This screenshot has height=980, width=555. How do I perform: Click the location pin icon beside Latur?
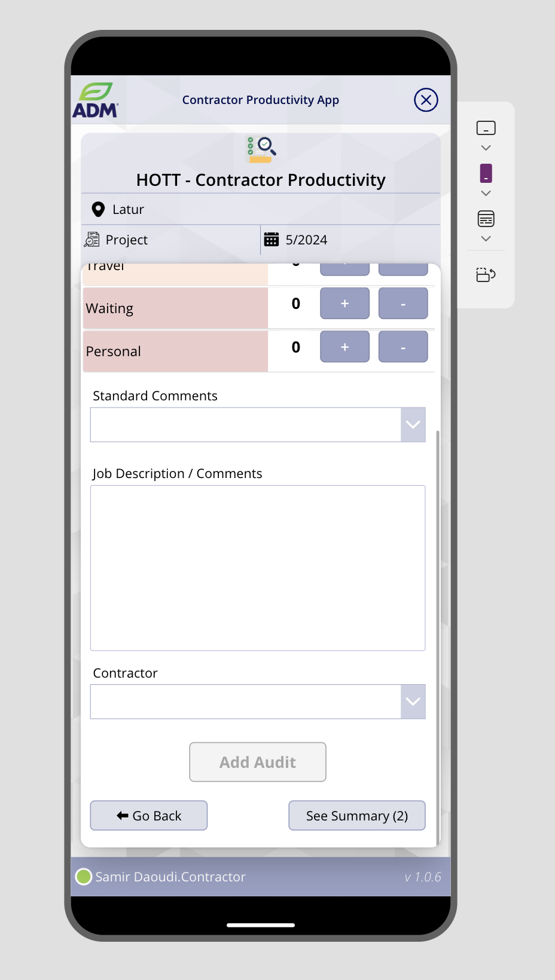click(98, 209)
